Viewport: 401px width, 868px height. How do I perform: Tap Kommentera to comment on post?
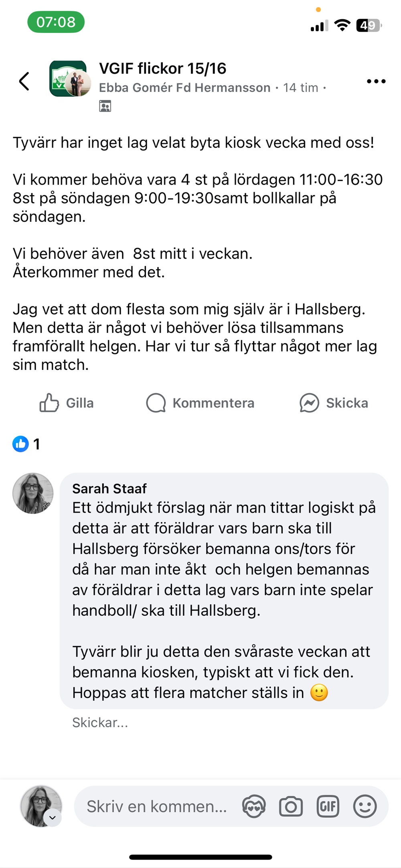click(x=200, y=403)
